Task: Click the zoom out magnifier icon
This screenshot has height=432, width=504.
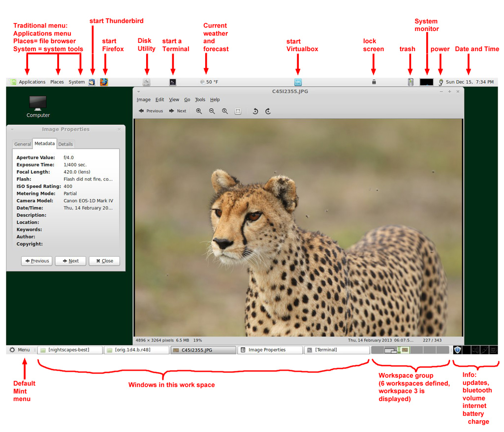Action: tap(212, 111)
